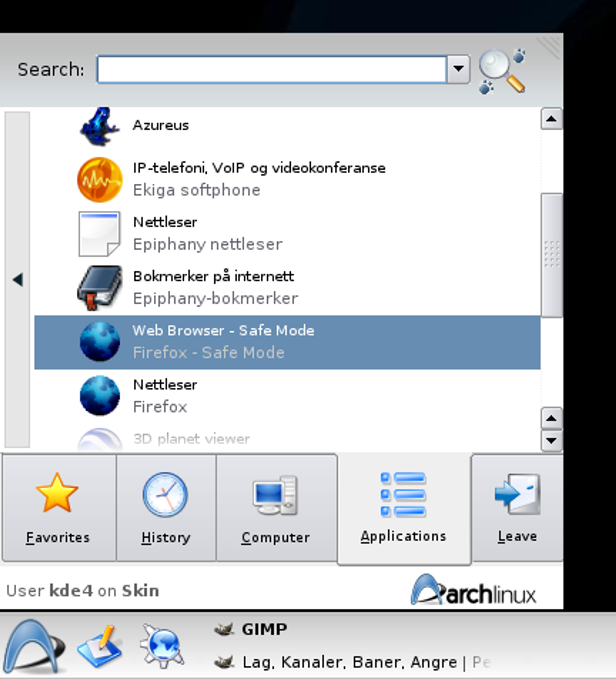
Task: Click the magnifying glass search icon
Action: 502,71
